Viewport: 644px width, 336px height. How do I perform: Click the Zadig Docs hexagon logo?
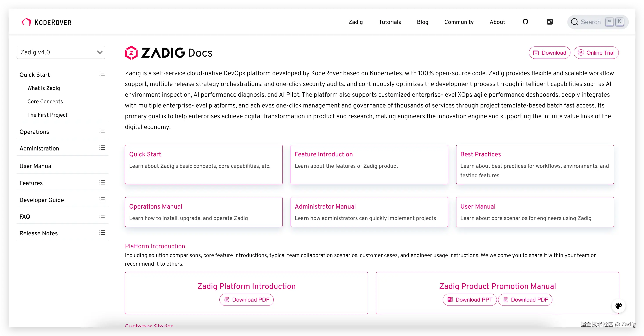131,53
